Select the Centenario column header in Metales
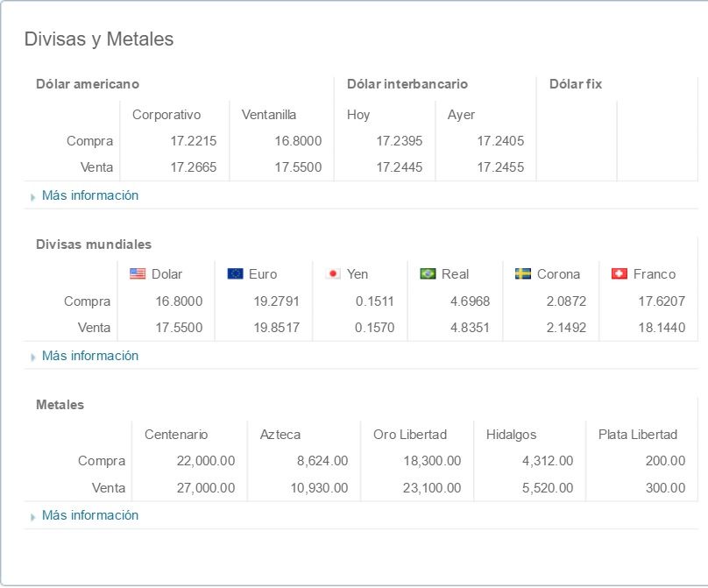 point(176,435)
